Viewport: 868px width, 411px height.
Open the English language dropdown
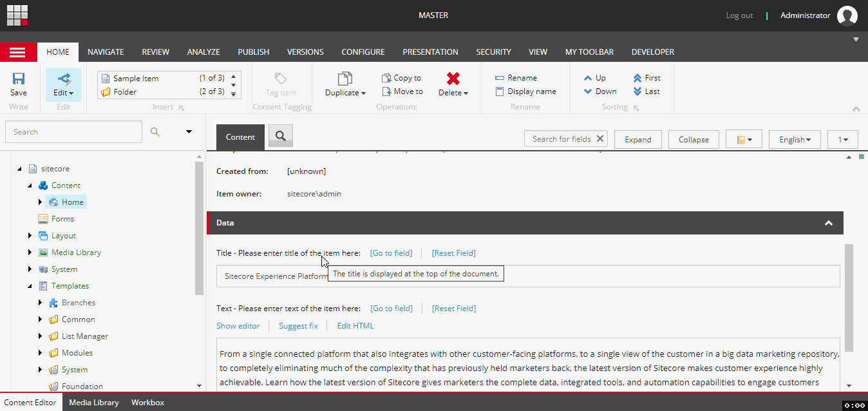click(x=795, y=139)
